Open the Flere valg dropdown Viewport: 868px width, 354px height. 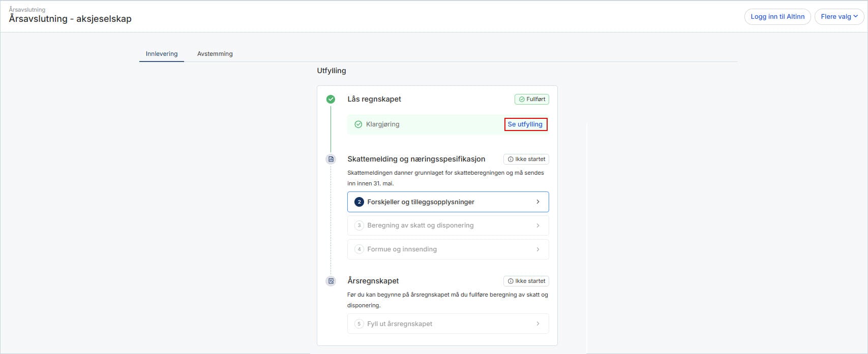pos(839,17)
